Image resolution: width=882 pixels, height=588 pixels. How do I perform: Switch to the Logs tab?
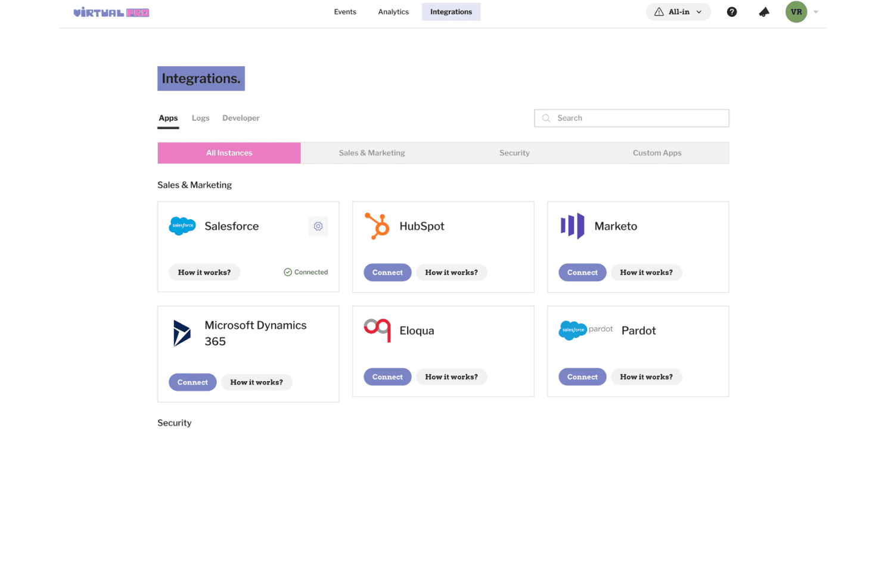pyautogui.click(x=201, y=118)
